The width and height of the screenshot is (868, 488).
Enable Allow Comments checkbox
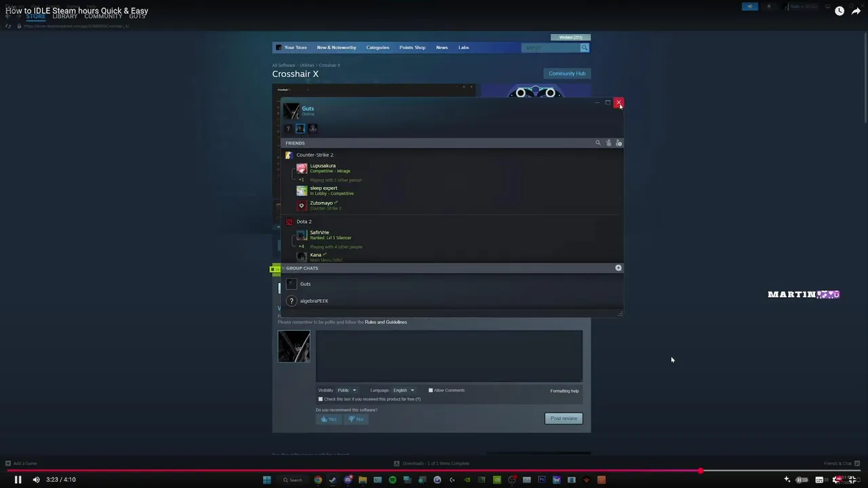click(431, 390)
